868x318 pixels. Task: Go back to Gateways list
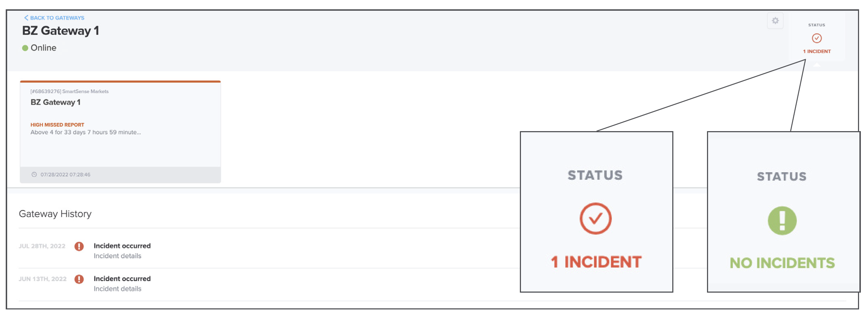click(54, 18)
